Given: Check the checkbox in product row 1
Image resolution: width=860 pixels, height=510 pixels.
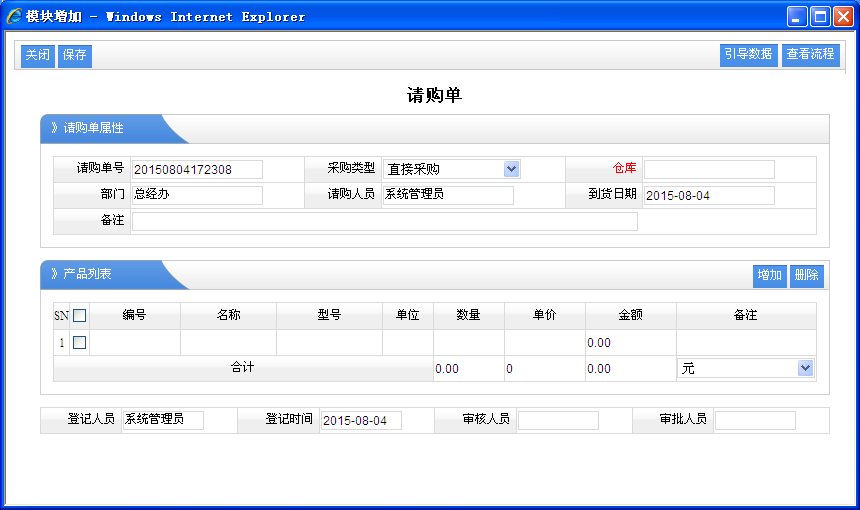Looking at the screenshot, I should (80, 342).
